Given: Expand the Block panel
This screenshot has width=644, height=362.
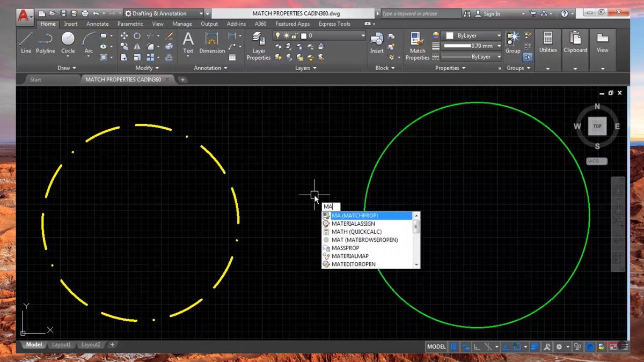Looking at the screenshot, I should tap(385, 68).
